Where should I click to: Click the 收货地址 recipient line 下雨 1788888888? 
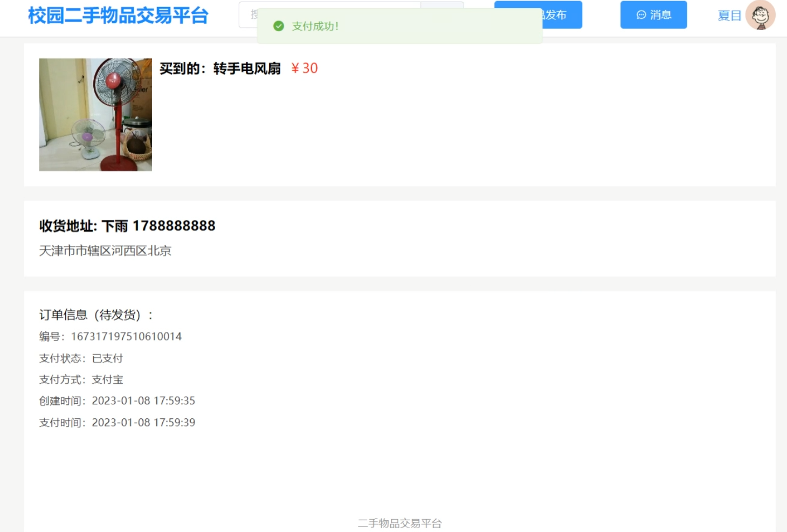pyautogui.click(x=127, y=226)
